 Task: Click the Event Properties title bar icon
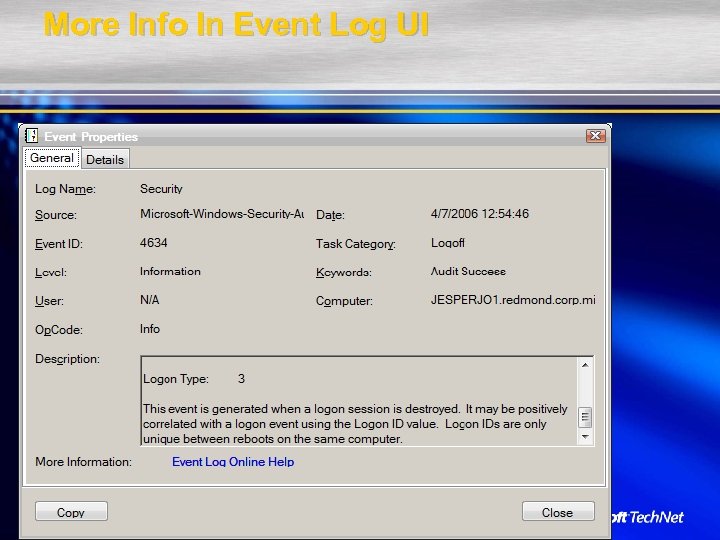tap(32, 136)
